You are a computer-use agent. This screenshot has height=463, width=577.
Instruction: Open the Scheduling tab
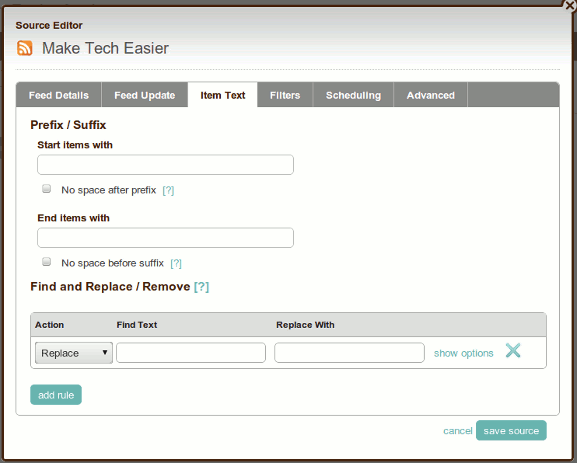click(x=353, y=95)
